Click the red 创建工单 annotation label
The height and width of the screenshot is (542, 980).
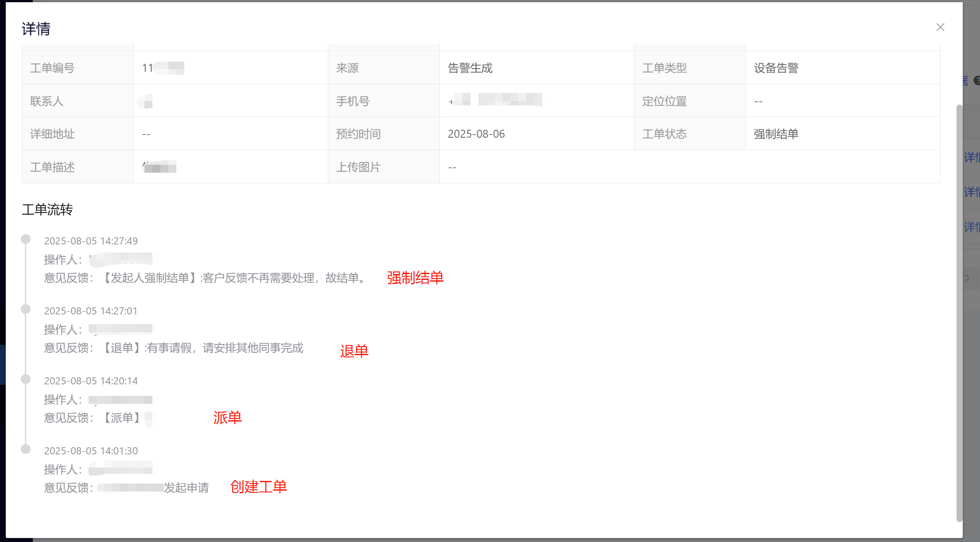pyautogui.click(x=258, y=487)
